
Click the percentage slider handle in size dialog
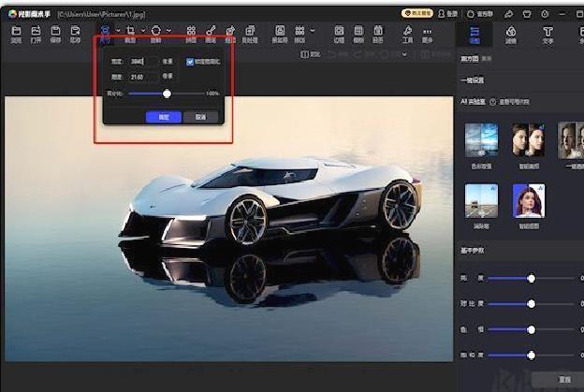tap(167, 94)
